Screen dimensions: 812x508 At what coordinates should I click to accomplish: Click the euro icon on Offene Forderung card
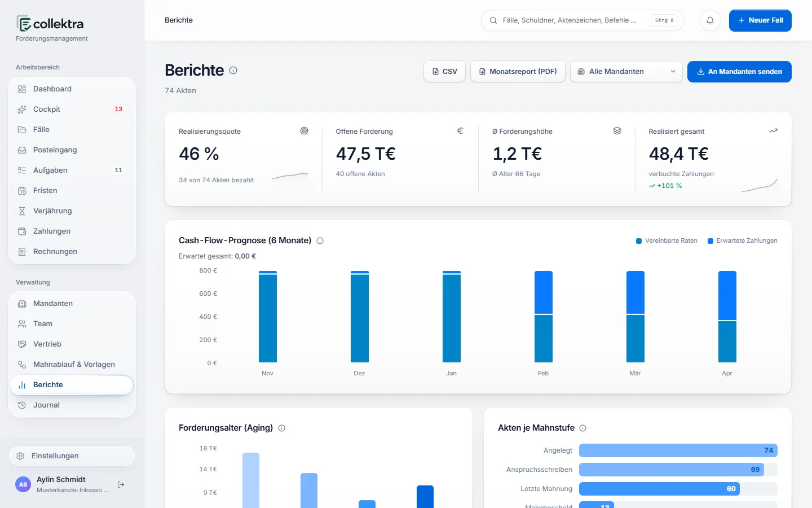(x=460, y=131)
